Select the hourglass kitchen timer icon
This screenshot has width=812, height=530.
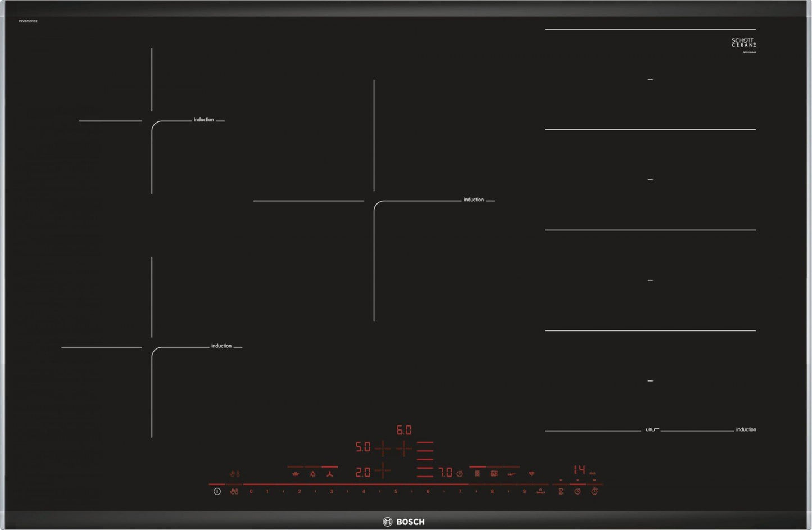click(560, 490)
